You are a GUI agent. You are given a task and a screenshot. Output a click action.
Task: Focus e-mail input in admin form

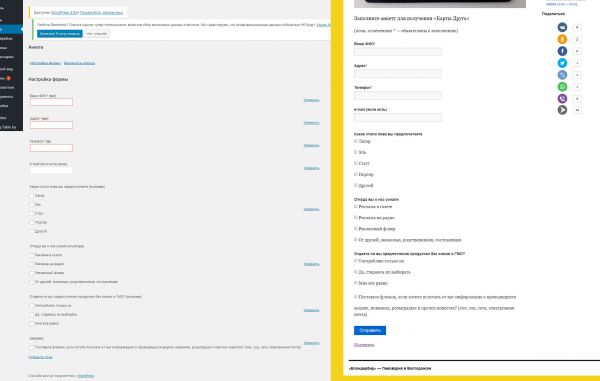(51, 170)
